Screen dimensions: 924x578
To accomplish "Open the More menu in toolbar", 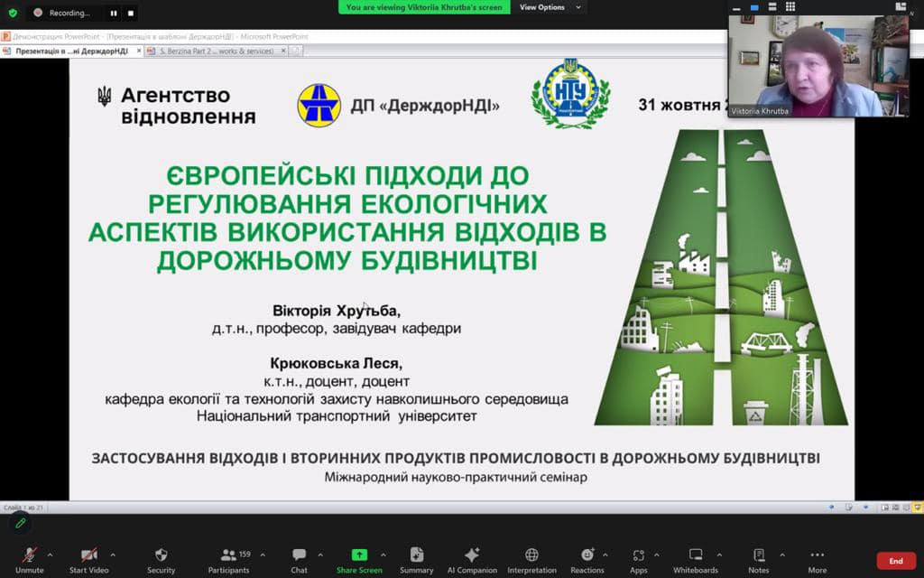I will [817, 555].
